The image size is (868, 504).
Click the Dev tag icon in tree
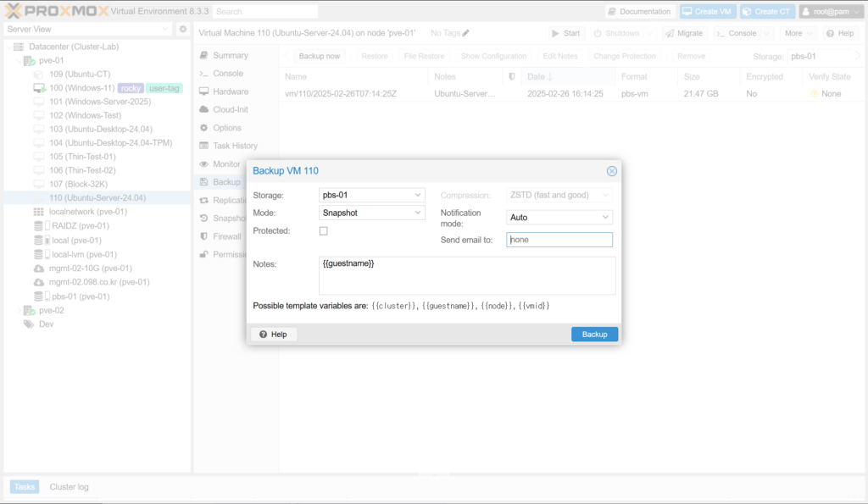[29, 324]
